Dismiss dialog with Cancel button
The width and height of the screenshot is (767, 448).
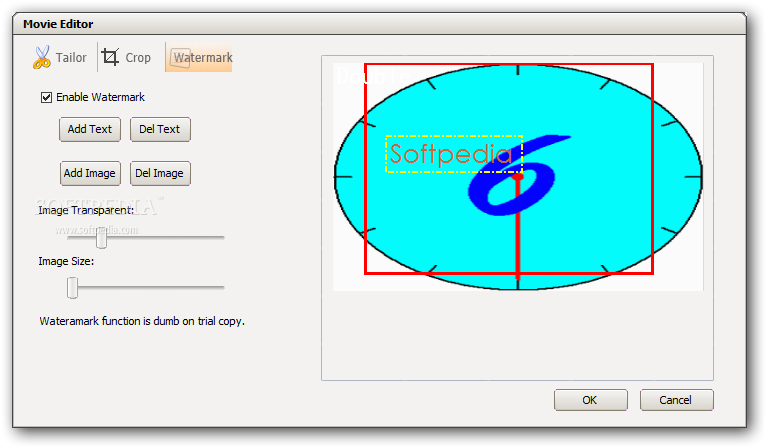[x=677, y=400]
